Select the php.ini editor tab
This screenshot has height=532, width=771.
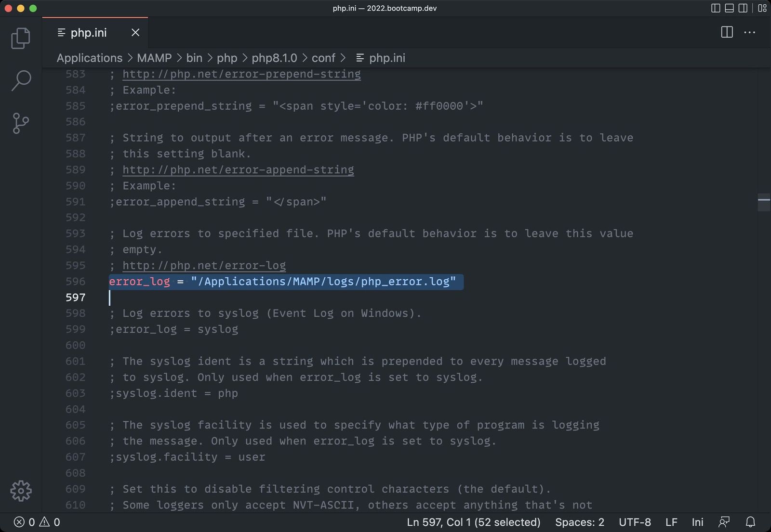(x=89, y=32)
